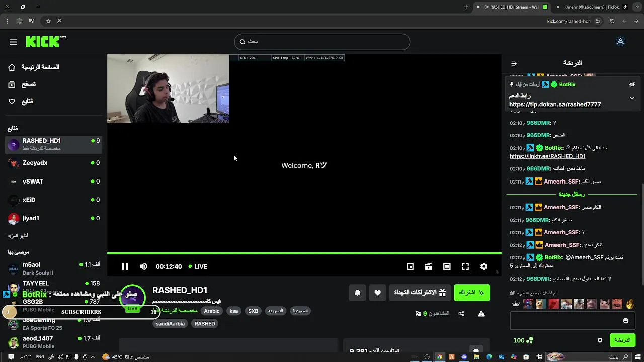
Task: Bookmark this page with the star
Action: tap(48, 21)
